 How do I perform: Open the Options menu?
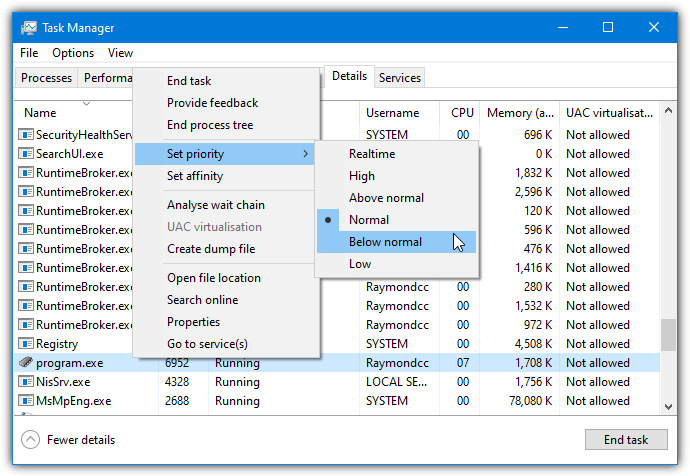(x=73, y=53)
